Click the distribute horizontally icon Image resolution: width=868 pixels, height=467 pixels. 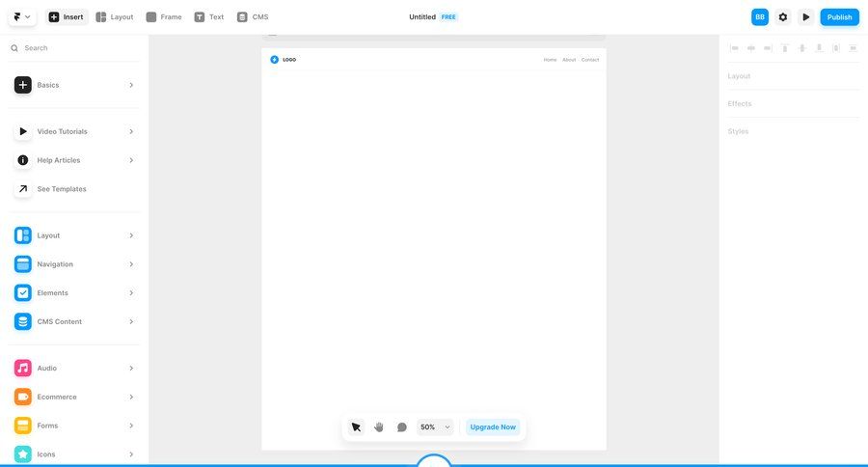coord(836,48)
